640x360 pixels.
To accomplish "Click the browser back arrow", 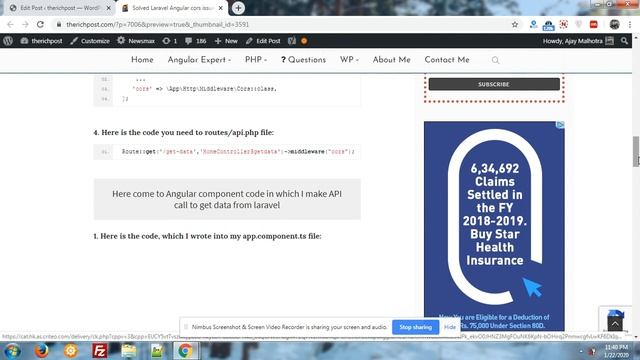I will click(10, 24).
